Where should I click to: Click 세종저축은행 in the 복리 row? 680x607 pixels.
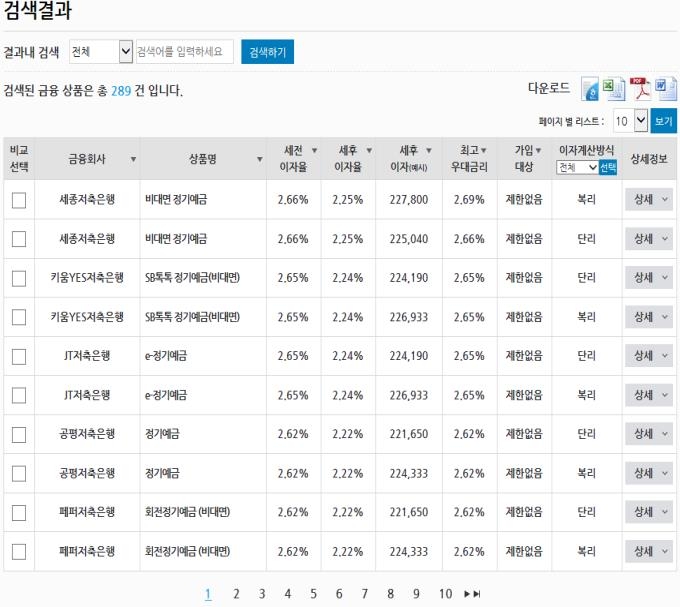click(x=87, y=199)
